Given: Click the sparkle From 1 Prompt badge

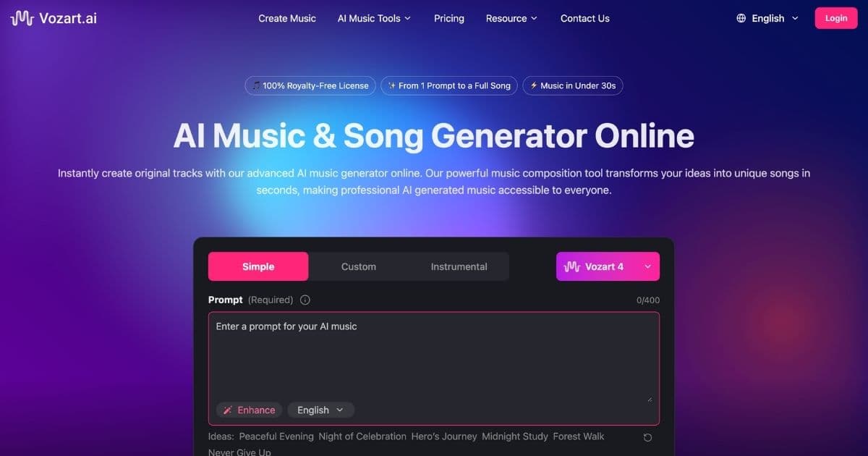Looking at the screenshot, I should click(x=449, y=85).
